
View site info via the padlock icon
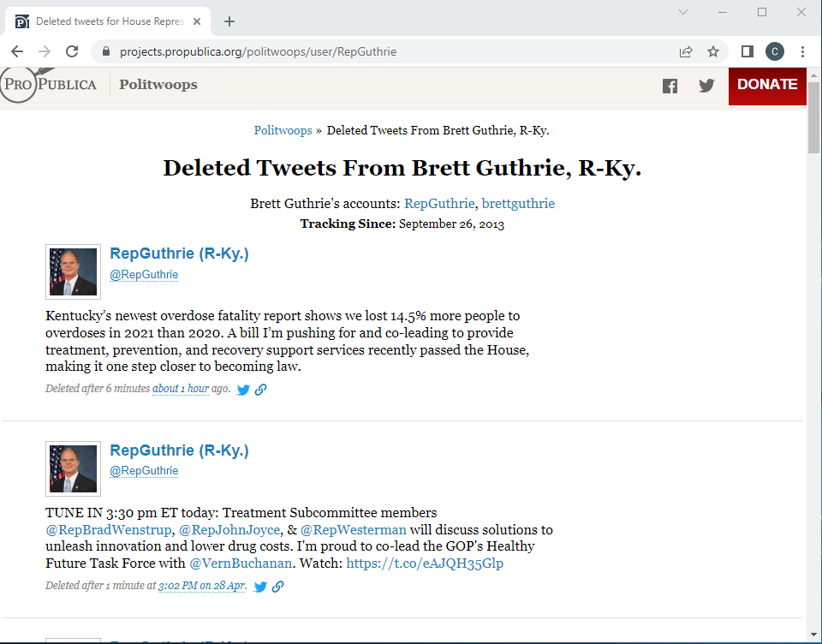coord(106,51)
